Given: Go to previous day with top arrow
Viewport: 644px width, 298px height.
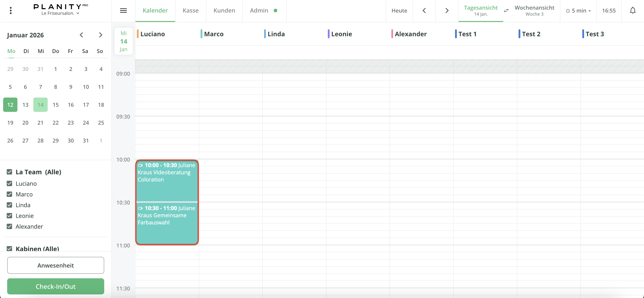Looking at the screenshot, I should click(424, 11).
